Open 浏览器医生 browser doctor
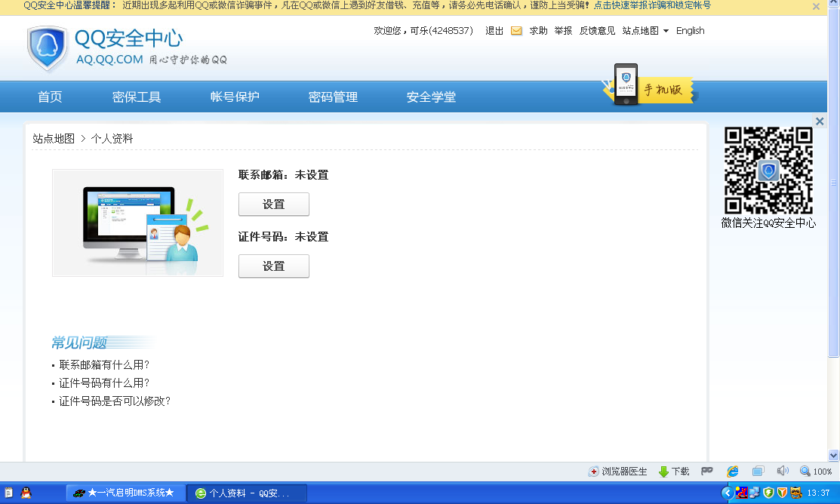840x504 pixels. [617, 472]
